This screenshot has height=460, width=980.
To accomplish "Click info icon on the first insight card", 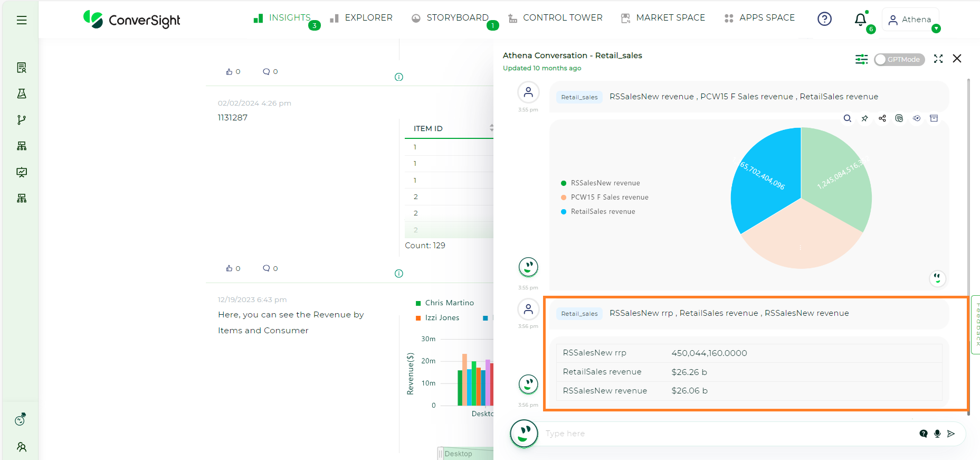I will 399,77.
